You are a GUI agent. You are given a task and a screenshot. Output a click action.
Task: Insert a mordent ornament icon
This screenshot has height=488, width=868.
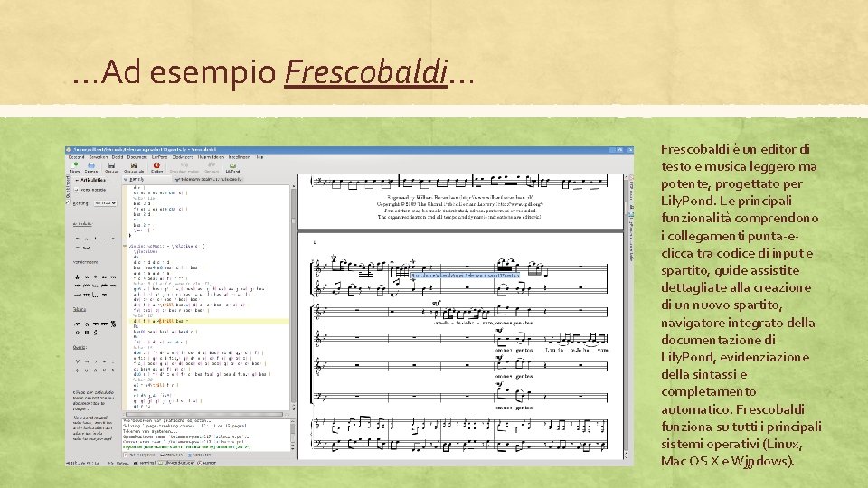click(95, 277)
